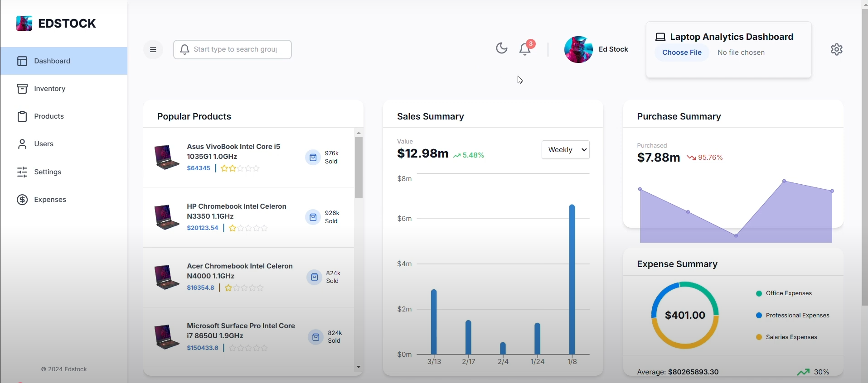Click the 1/8 sales bar in chart
868x383 pixels.
pyautogui.click(x=572, y=279)
